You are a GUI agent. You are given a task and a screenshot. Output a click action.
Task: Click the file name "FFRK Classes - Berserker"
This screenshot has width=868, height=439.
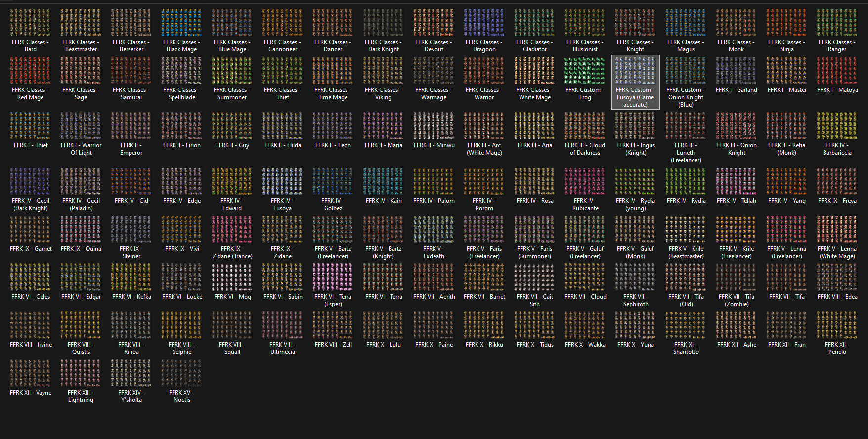pyautogui.click(x=131, y=46)
